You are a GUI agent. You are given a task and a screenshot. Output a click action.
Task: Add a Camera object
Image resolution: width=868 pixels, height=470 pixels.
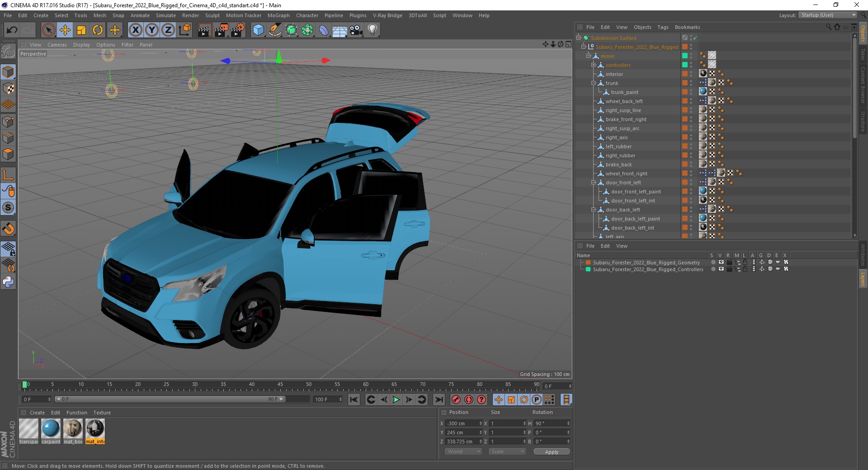356,30
